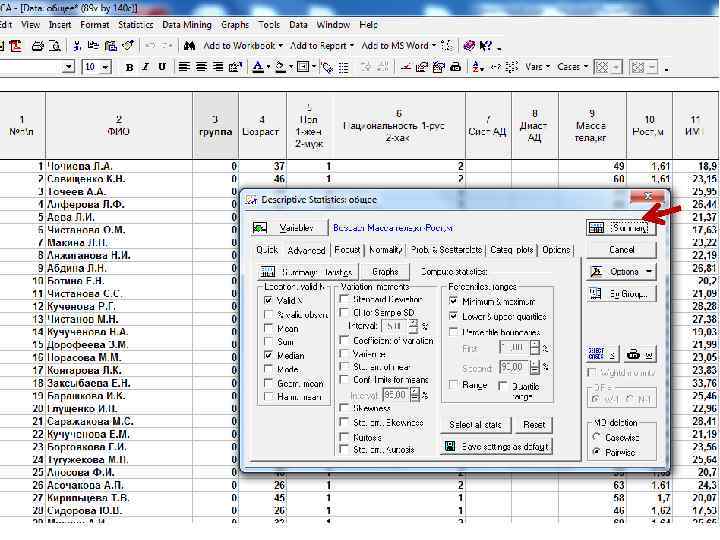Image resolution: width=720 pixels, height=540 pixels.
Task: Toggle Italic formatting
Action: [145, 67]
